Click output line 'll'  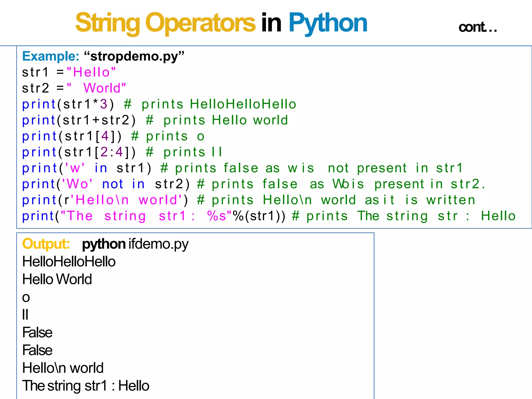click(x=25, y=315)
